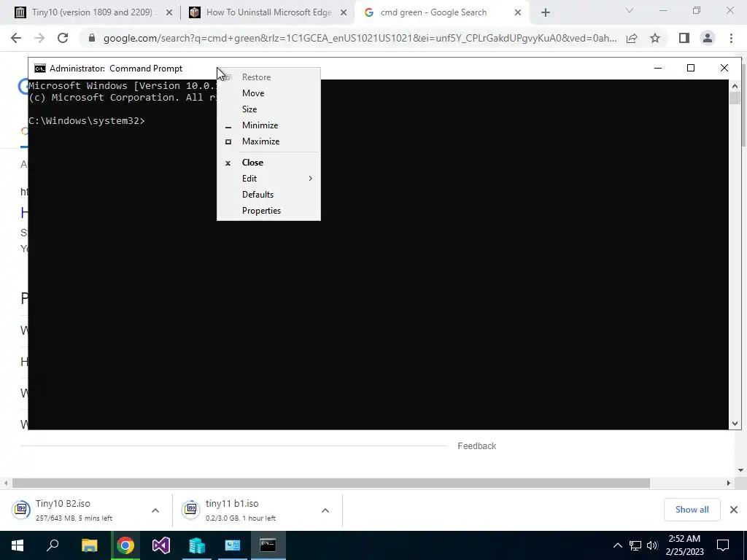Expand options for tiny11 b1.iso download

pyautogui.click(x=325, y=510)
